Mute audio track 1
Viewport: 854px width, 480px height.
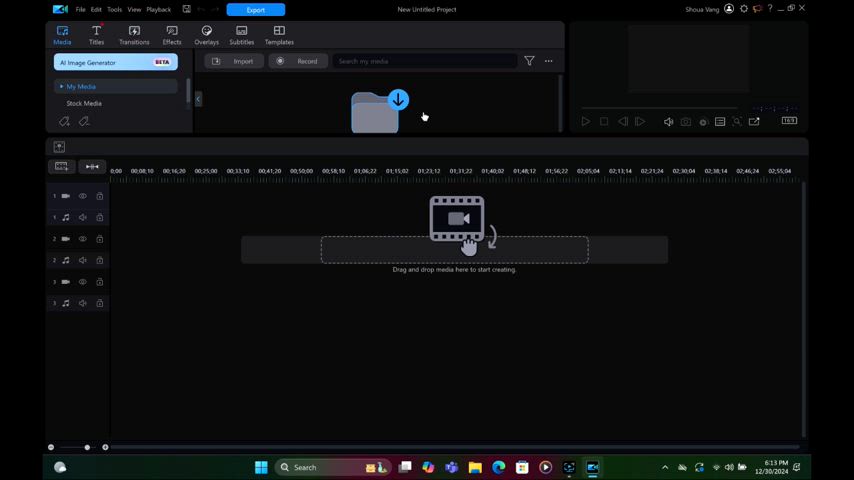(x=83, y=217)
